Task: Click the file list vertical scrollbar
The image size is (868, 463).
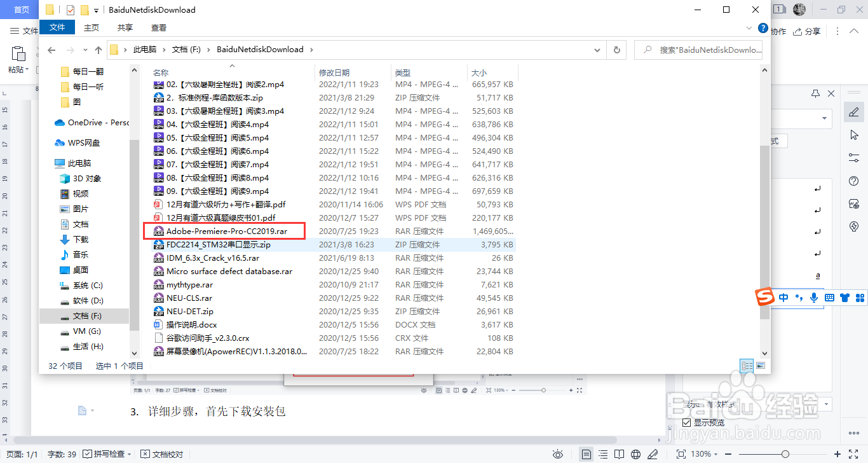Action: 764,231
